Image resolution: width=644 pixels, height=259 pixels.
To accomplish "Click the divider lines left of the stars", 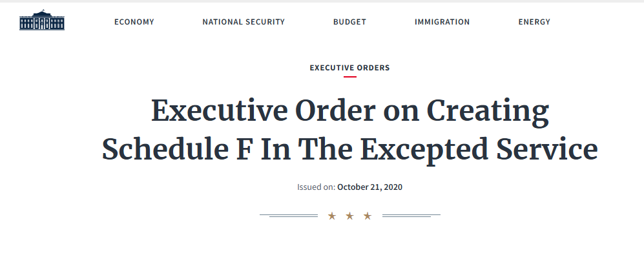I will coord(289,216).
